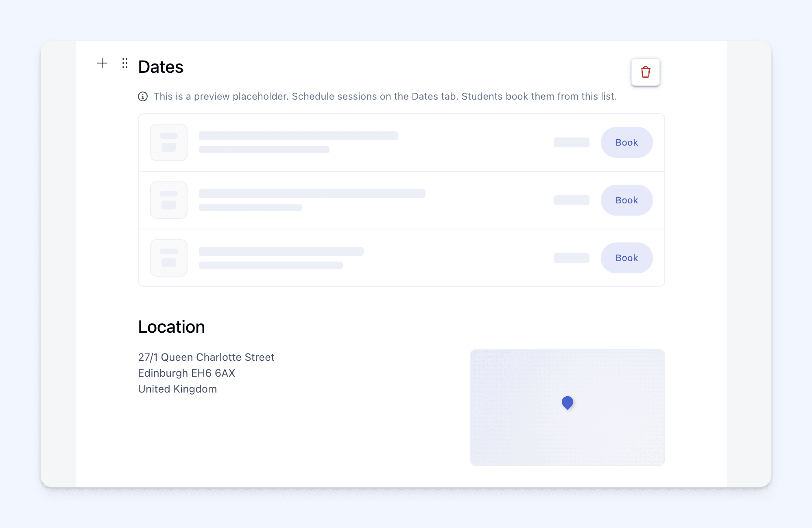Click the third session calendar placeholder icon
The width and height of the screenshot is (812, 528).
click(x=169, y=258)
